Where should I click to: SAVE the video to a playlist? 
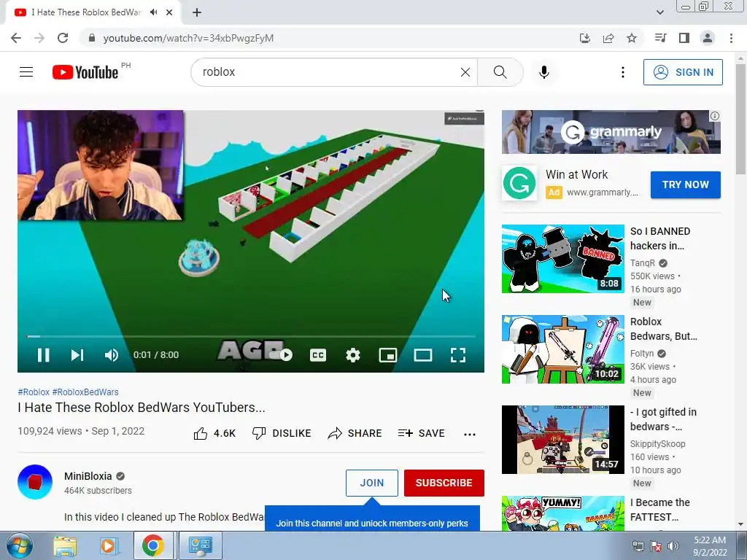(421, 433)
